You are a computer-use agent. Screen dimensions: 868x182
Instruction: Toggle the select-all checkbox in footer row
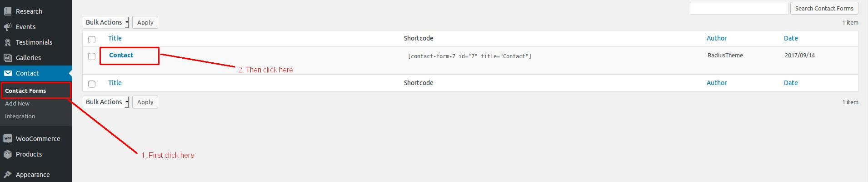coord(92,84)
